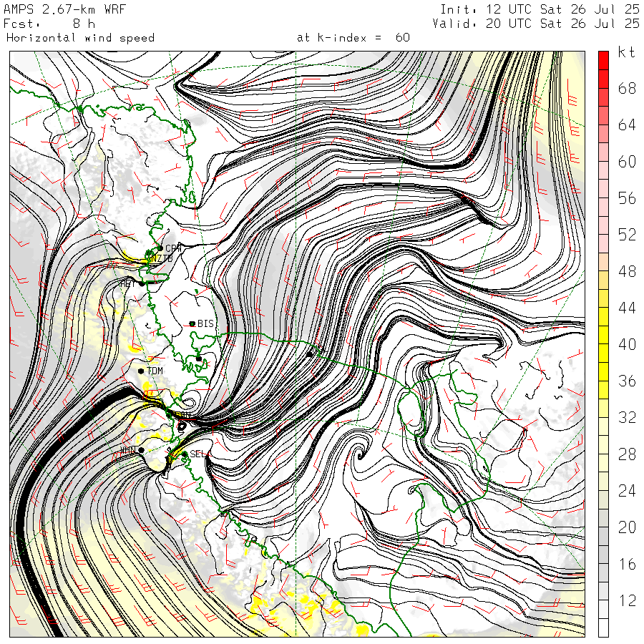
Task: Click the 40 value on the colour legend
Action: [627, 344]
